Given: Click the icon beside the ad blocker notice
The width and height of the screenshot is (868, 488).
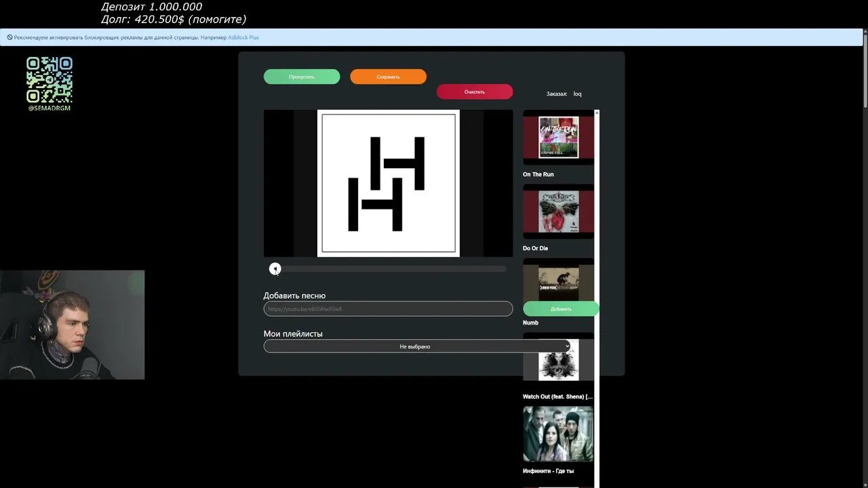Looking at the screenshot, I should point(9,37).
